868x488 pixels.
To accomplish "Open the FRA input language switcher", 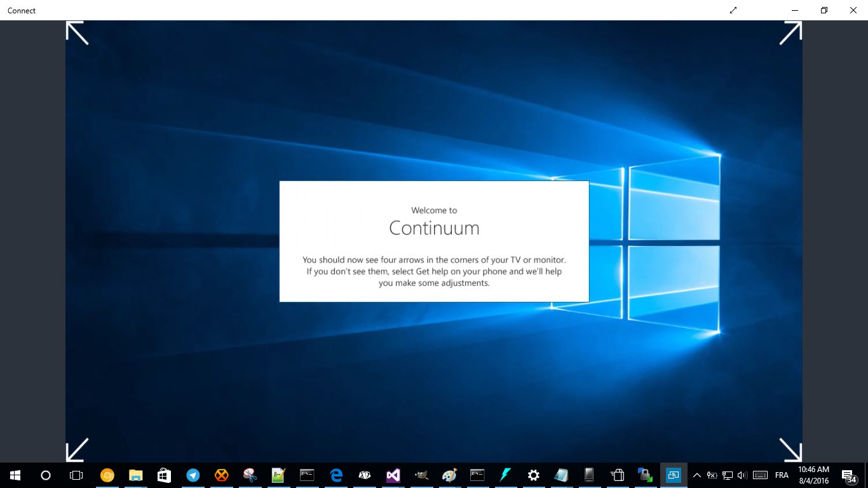I will (x=782, y=475).
